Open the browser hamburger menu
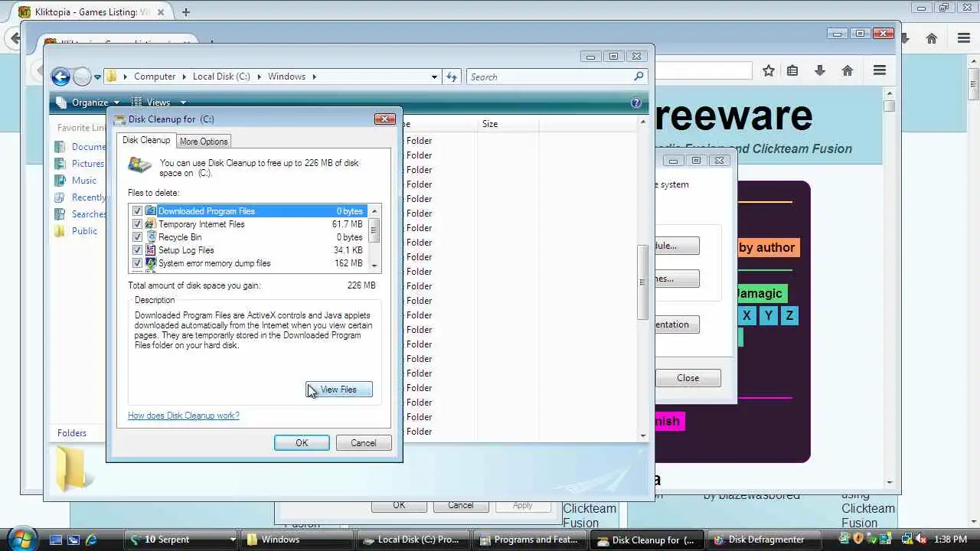The width and height of the screenshot is (980, 551). (880, 70)
